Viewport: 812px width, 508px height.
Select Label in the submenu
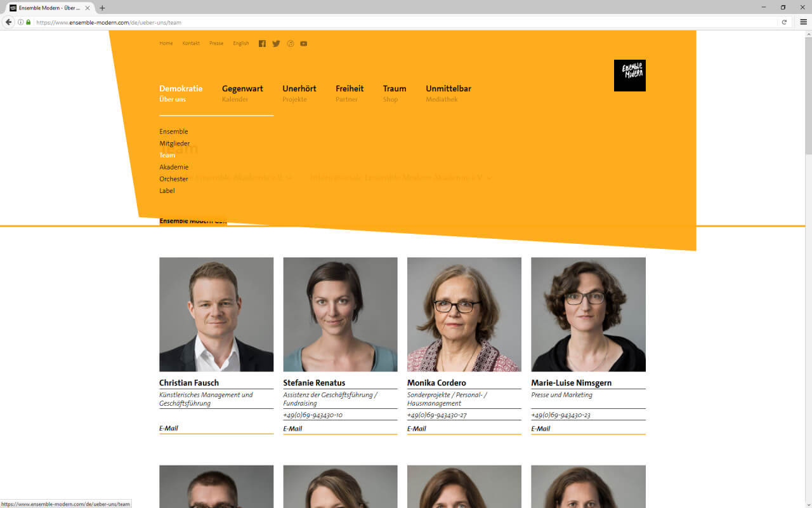click(x=167, y=190)
